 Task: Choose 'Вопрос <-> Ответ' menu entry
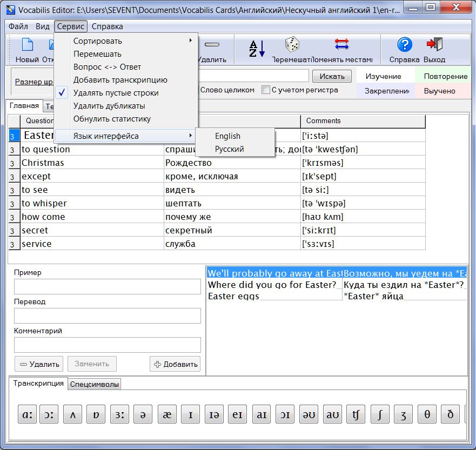tap(126, 67)
